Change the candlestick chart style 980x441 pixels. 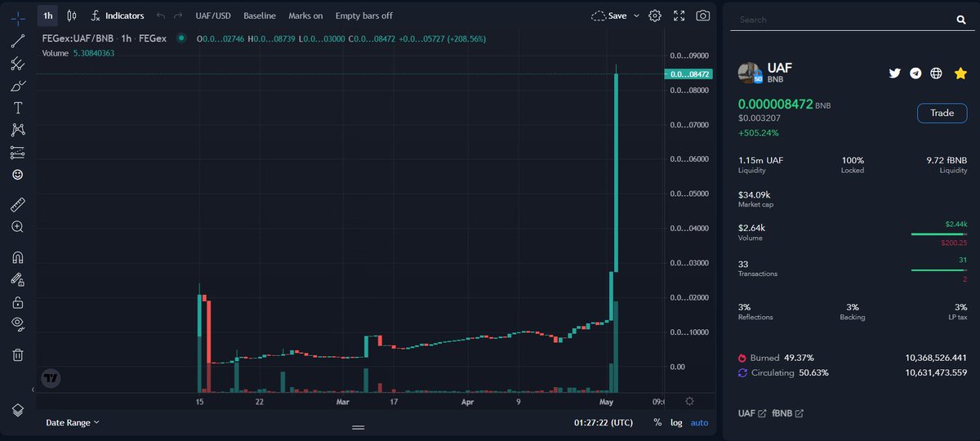[x=72, y=16]
